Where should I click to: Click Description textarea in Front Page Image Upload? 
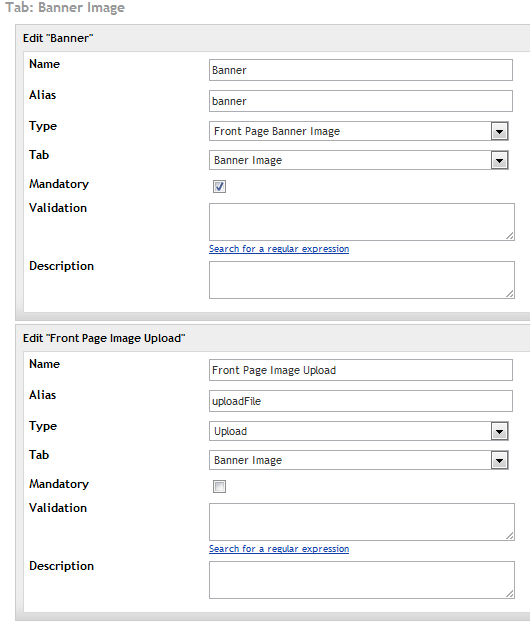click(x=362, y=580)
